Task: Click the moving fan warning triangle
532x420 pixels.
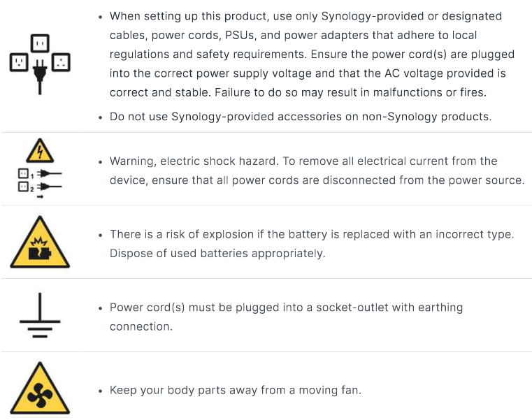Action: (40, 388)
